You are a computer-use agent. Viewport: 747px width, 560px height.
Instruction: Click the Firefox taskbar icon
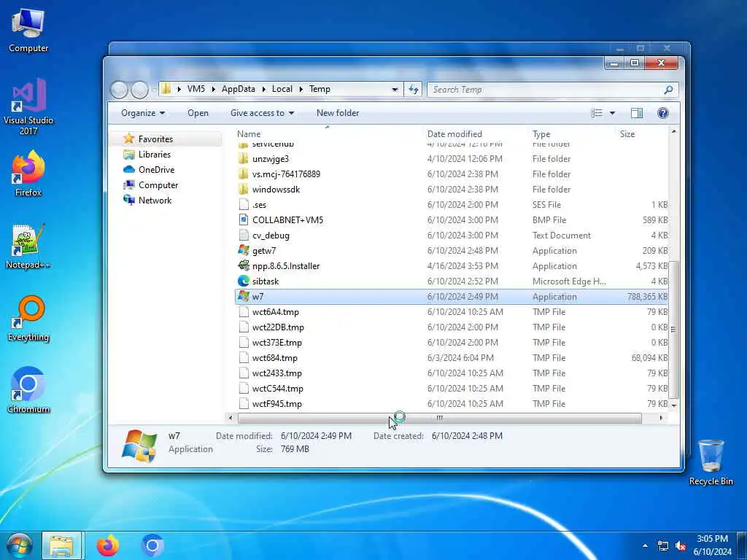tap(108, 545)
